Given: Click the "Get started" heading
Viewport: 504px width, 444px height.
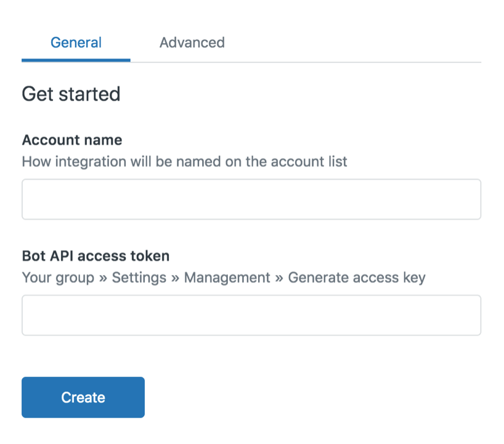Looking at the screenshot, I should (x=71, y=94).
